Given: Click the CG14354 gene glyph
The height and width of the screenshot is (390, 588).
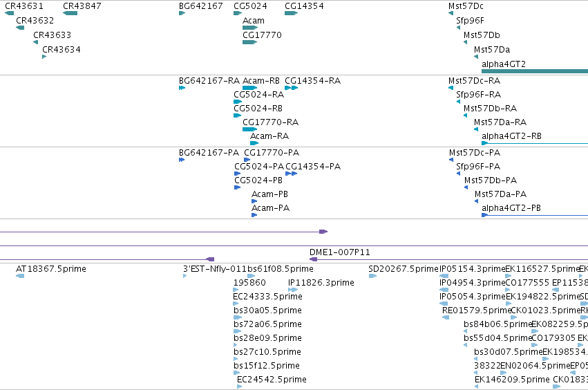Looking at the screenshot, I should coord(291,13).
